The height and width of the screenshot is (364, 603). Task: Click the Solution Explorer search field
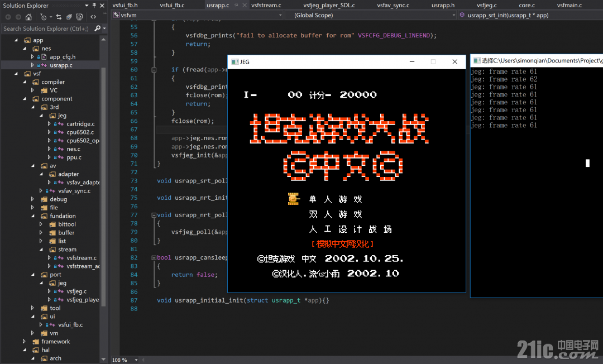click(47, 28)
